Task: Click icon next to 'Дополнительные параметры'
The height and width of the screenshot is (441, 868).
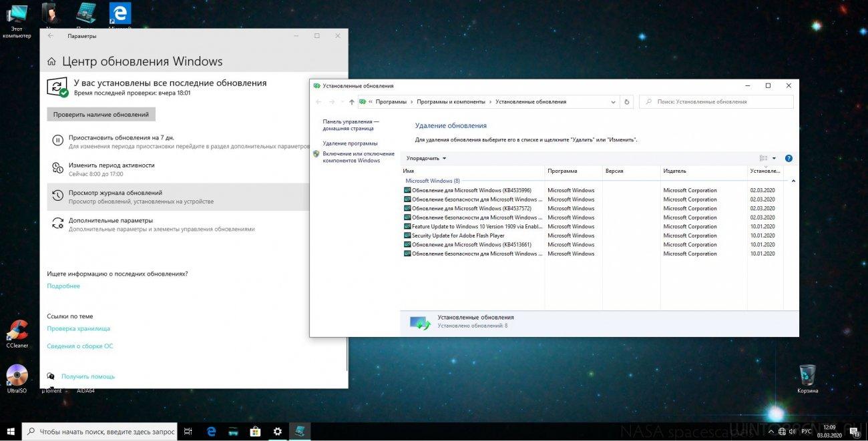Action: tap(58, 224)
